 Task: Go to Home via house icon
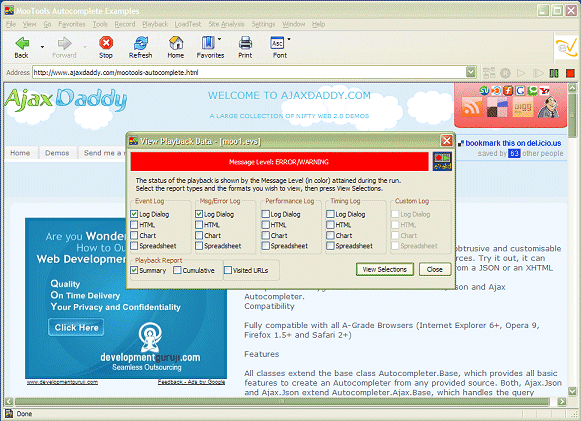coord(176,43)
